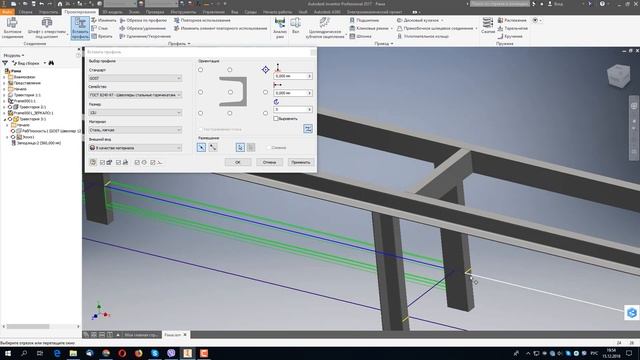Open the Standard (Стандарт) GOST dropdown
This screenshot has width=640, height=360.
[135, 78]
